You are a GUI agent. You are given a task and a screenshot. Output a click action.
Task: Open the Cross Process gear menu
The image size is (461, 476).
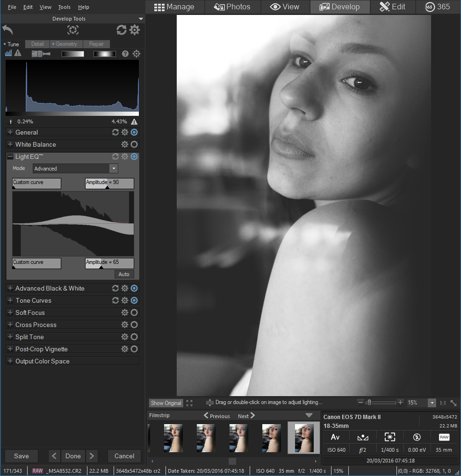coord(125,325)
